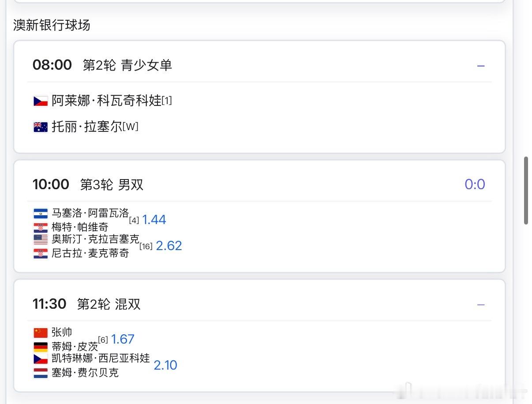Click the Croatian flag beside 尼古拉·麦克蒂奇
The image size is (532, 404).
(x=41, y=254)
